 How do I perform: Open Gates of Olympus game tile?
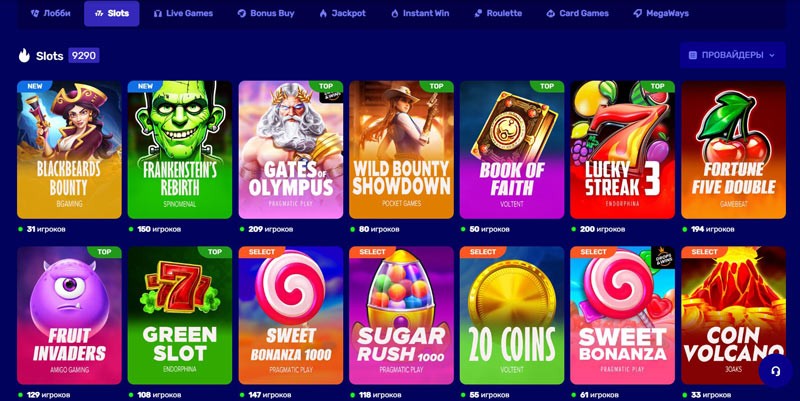coord(291,149)
